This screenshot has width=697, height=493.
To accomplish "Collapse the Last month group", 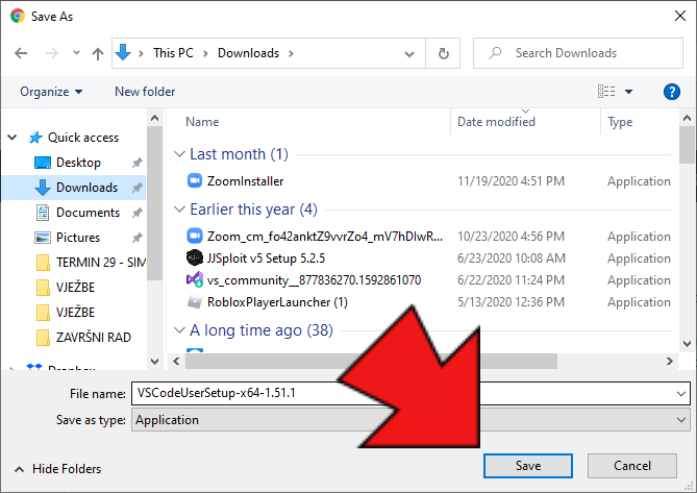I will click(x=179, y=154).
